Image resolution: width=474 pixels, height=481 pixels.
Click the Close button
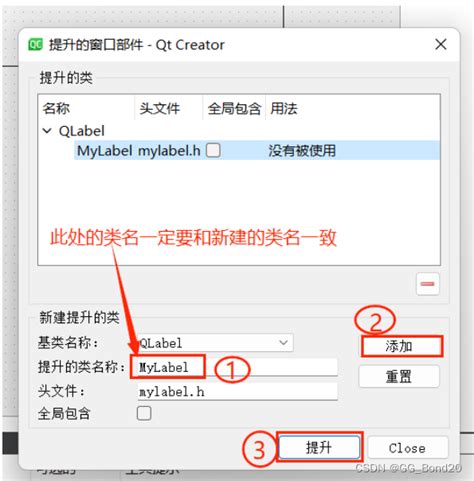(x=407, y=448)
